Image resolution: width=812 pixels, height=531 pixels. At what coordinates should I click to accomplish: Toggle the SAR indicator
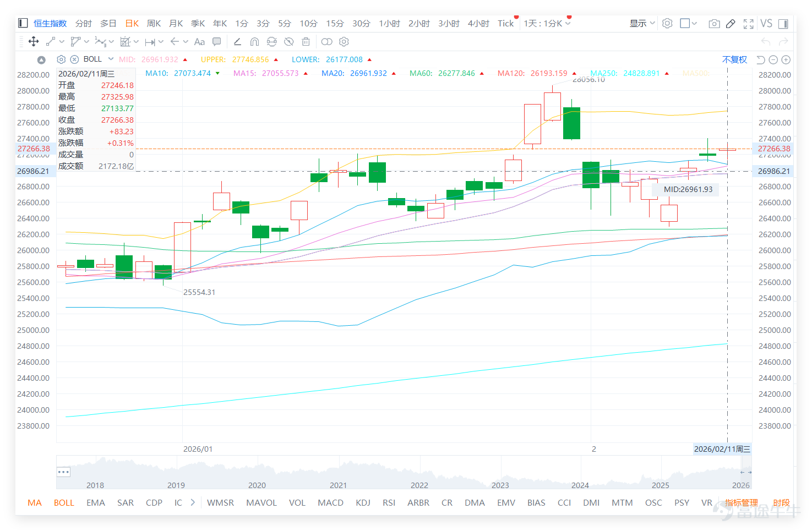pos(126,502)
